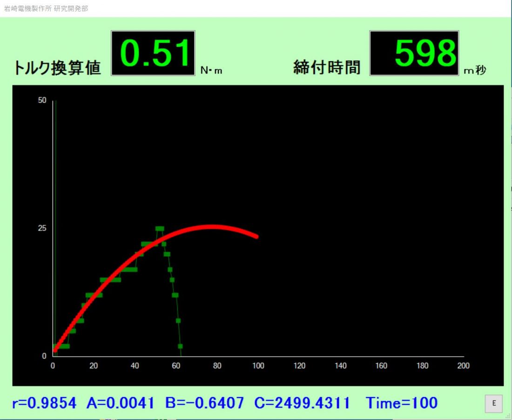Click the x-axis label 20
The image size is (512, 420).
pos(94,366)
